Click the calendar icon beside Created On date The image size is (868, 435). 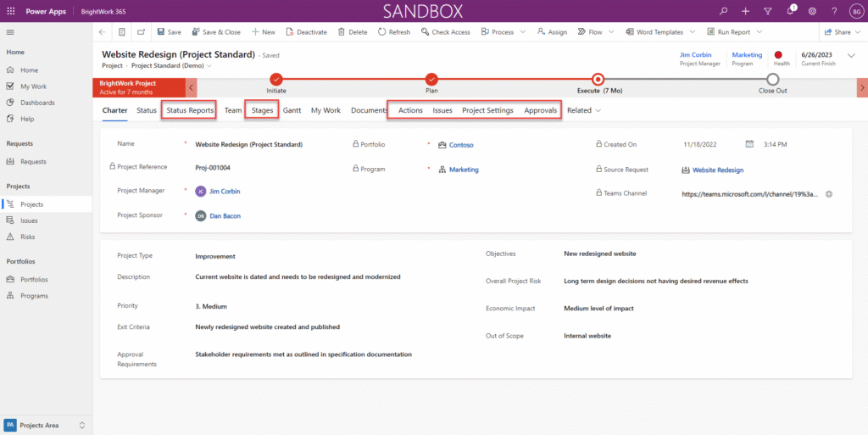749,144
